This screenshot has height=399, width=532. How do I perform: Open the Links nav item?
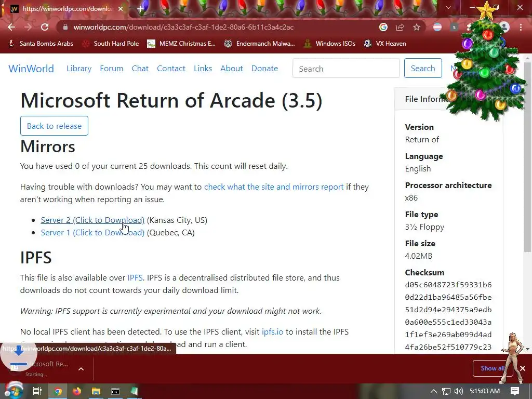[x=203, y=69]
